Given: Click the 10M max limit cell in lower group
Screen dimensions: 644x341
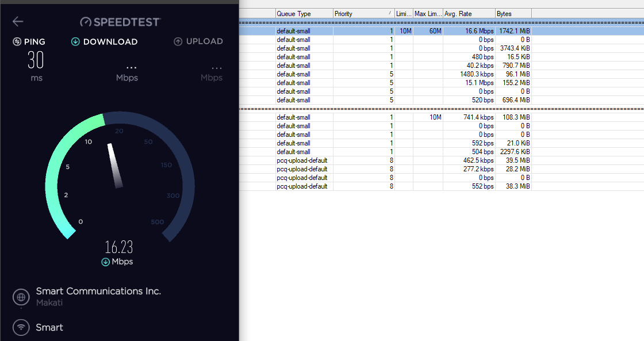Looking at the screenshot, I should pos(428,117).
